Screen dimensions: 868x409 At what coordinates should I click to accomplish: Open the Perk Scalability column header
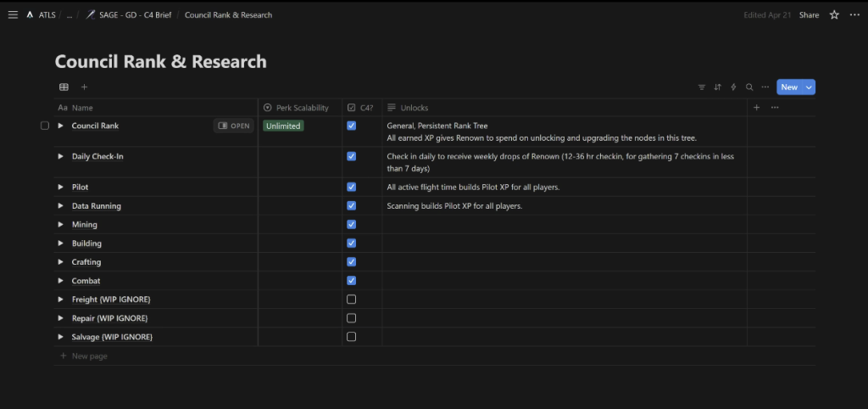click(x=300, y=108)
